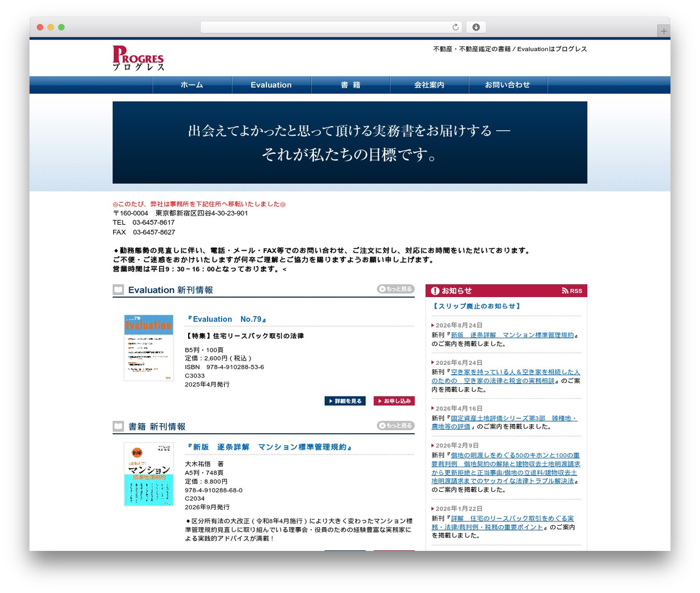Image resolution: width=700 pixels, height=593 pixels.
Task: Open the『新版 逐条詳解 マンション標準管理規約』title link
Action: (269, 447)
